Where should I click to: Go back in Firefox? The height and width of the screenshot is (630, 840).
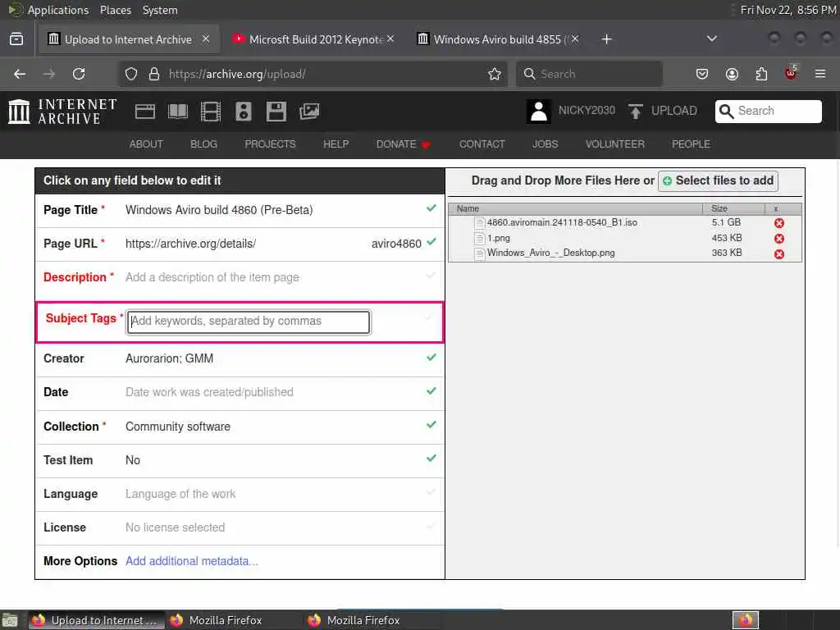click(x=20, y=74)
